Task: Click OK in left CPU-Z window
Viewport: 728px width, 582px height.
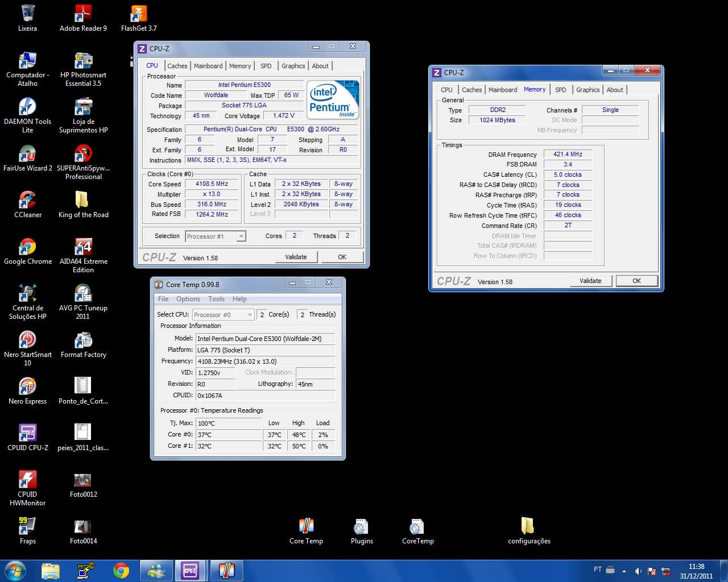Action: [x=342, y=257]
